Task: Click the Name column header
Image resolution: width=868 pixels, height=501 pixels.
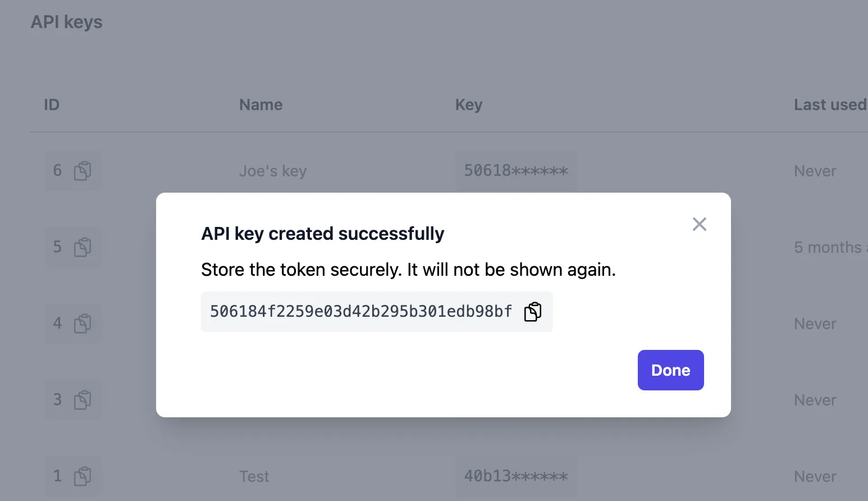Action: tap(261, 104)
